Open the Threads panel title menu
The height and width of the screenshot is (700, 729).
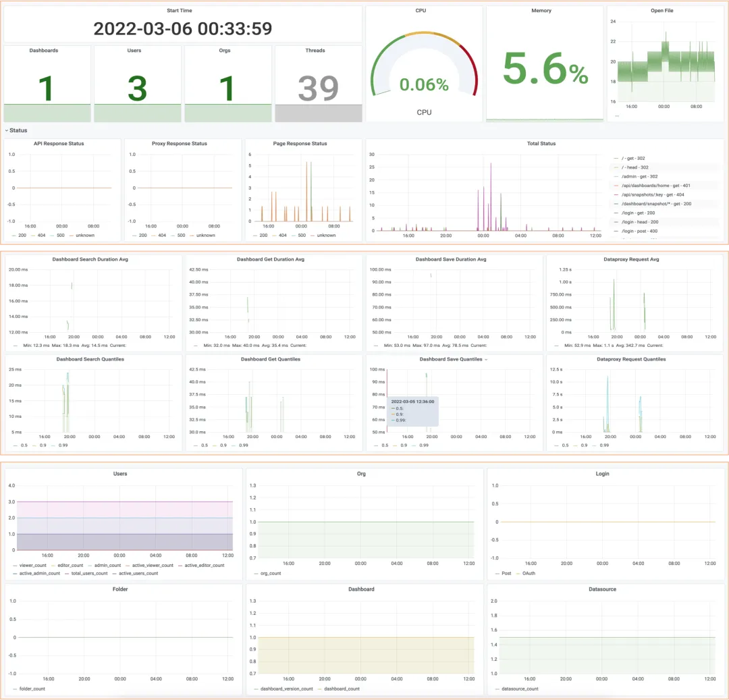pyautogui.click(x=315, y=51)
